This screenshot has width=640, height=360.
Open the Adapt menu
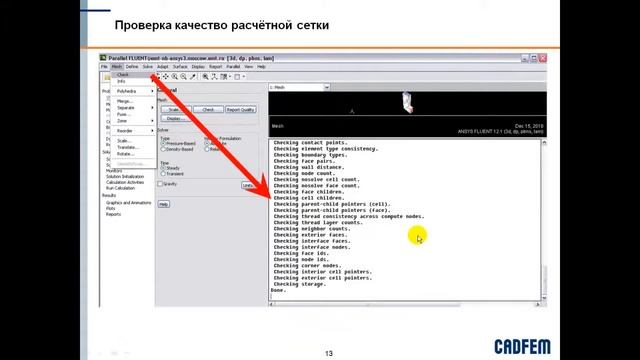pyautogui.click(x=162, y=67)
